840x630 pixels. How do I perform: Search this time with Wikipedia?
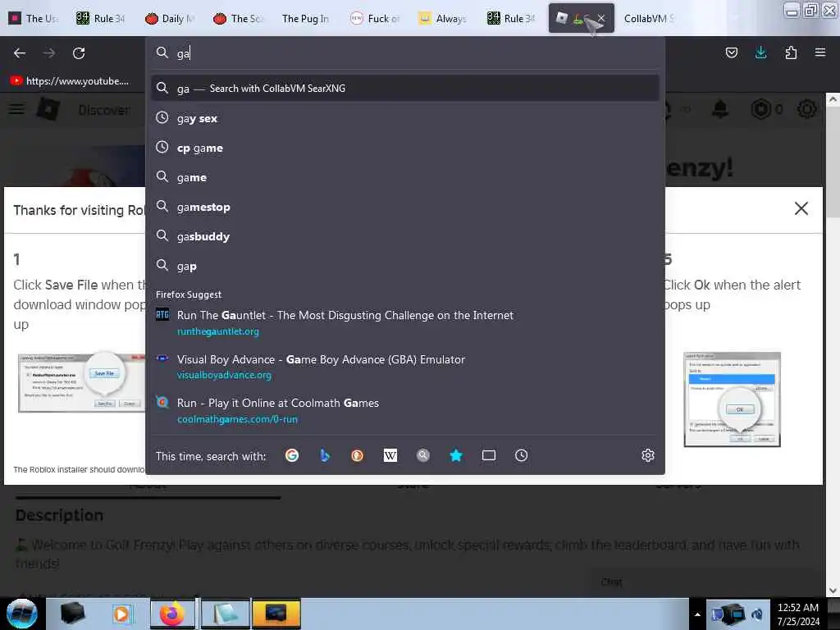(390, 455)
